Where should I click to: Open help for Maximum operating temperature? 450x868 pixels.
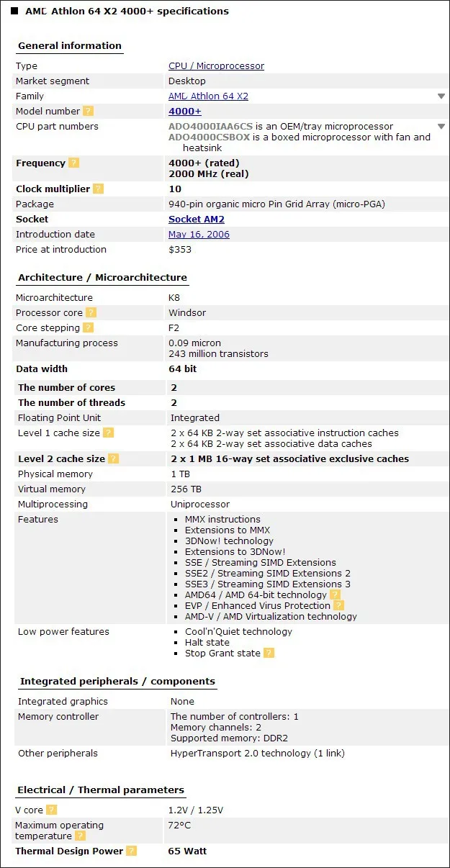80,836
